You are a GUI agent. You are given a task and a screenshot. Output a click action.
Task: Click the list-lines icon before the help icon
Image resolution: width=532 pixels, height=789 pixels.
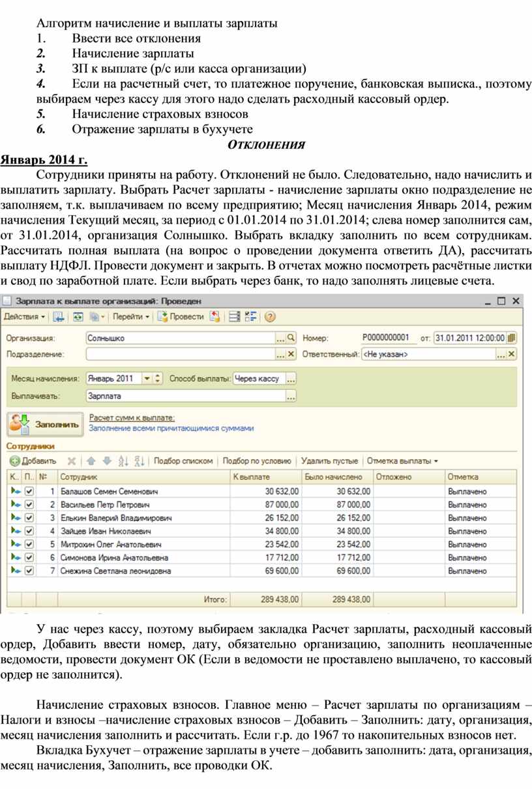coord(235,317)
